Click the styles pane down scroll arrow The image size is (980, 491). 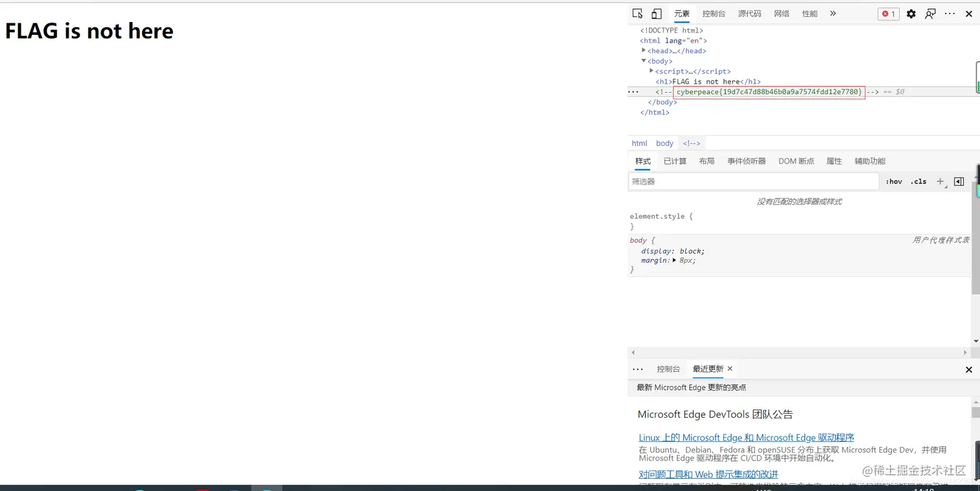(x=976, y=341)
